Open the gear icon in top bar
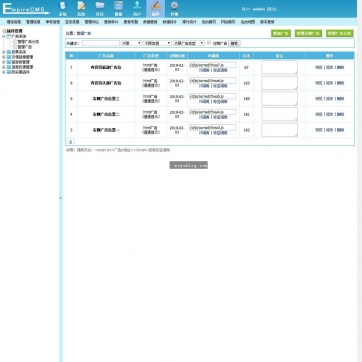362x362 pixels. point(174,8)
